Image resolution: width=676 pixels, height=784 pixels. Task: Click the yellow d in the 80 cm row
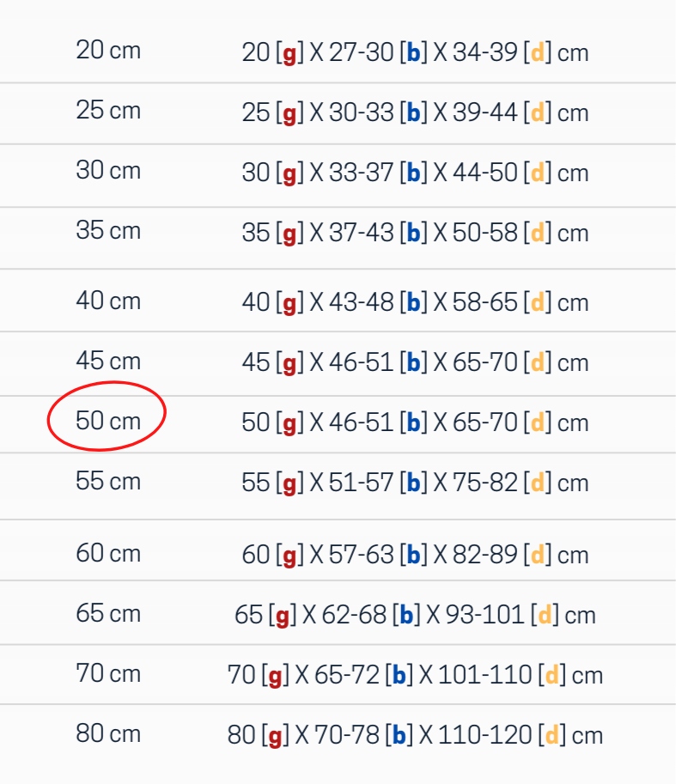[x=552, y=736]
